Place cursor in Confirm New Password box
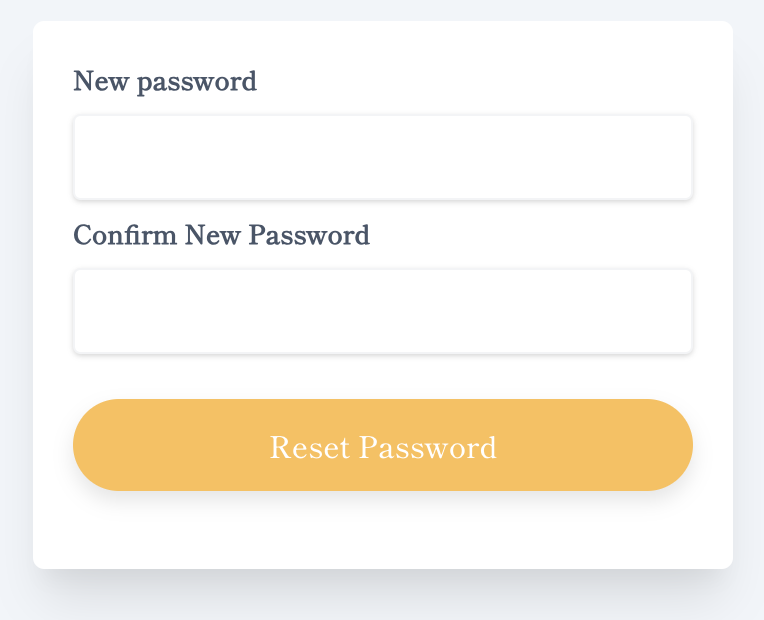Viewport: 764px width, 620px height. (383, 311)
